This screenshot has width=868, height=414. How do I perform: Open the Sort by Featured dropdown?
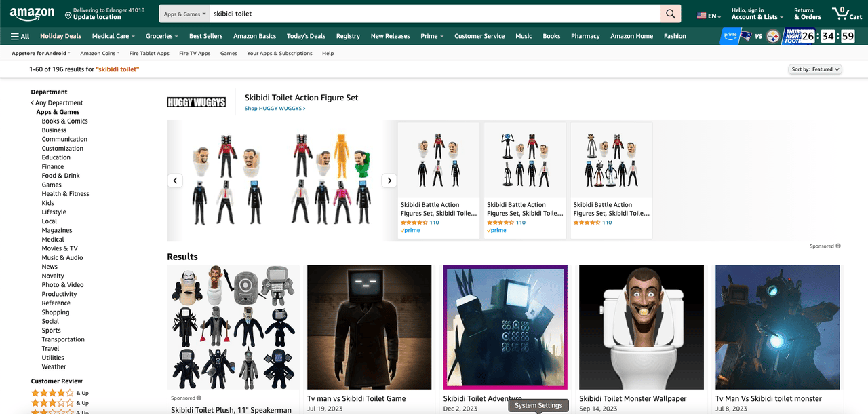pyautogui.click(x=816, y=69)
